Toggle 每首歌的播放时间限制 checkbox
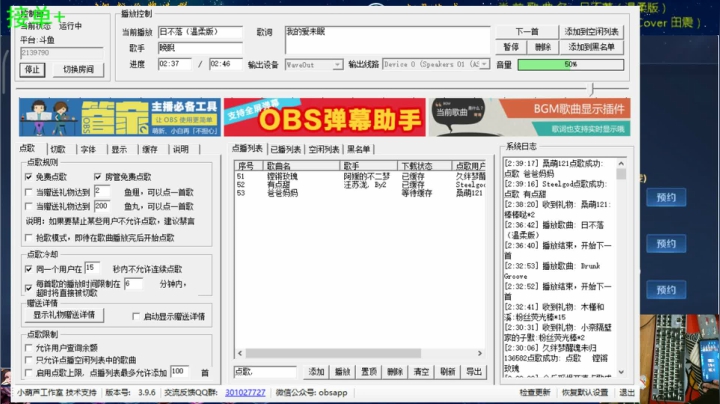This screenshot has width=720, height=404. click(x=28, y=288)
